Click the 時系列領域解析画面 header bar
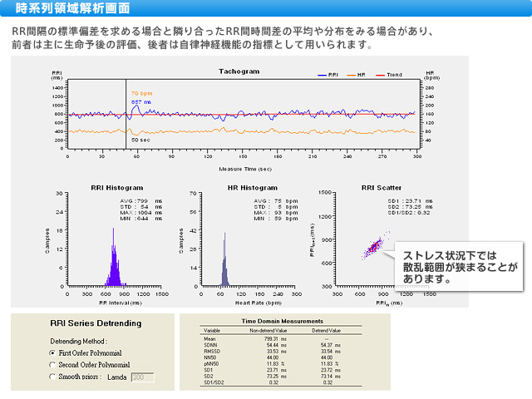The image size is (532, 399). point(266,8)
